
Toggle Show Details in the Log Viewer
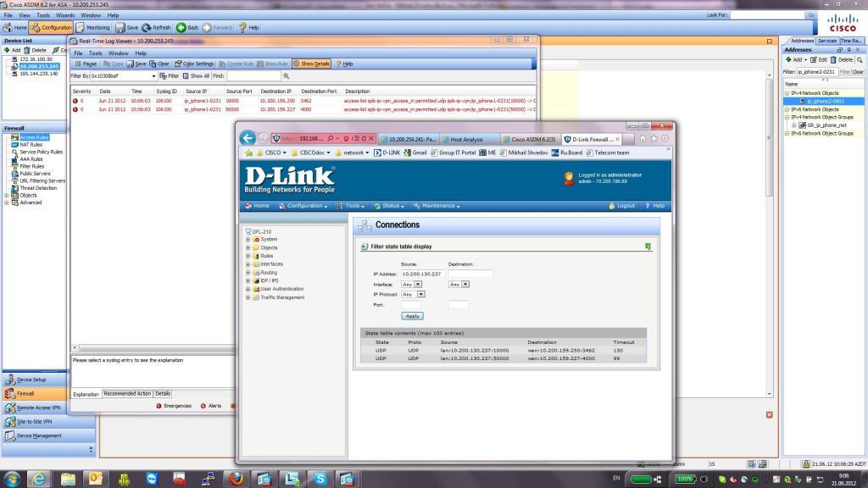click(x=311, y=64)
